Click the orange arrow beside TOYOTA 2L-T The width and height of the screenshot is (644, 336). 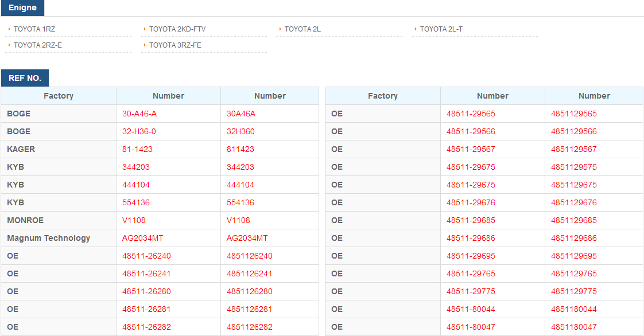point(416,29)
